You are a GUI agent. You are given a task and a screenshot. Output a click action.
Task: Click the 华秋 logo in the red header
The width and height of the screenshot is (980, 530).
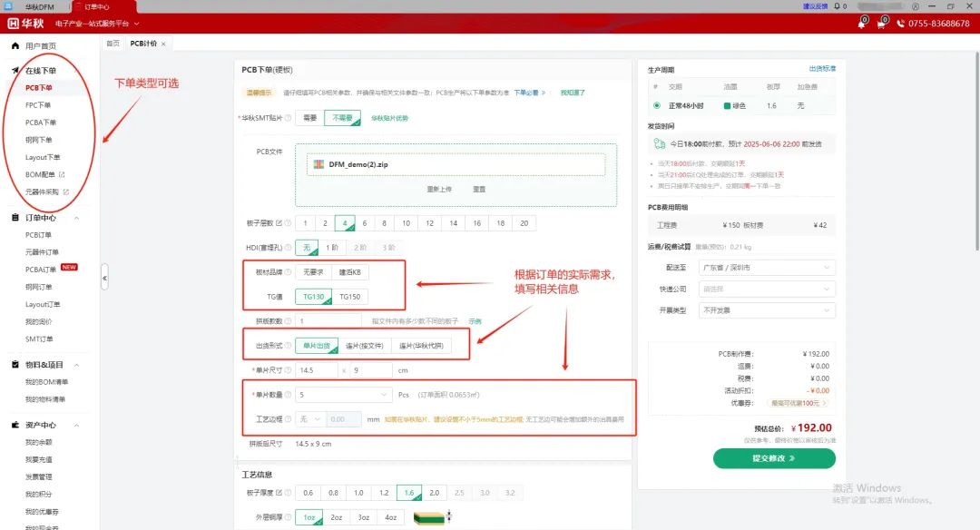click(x=25, y=24)
